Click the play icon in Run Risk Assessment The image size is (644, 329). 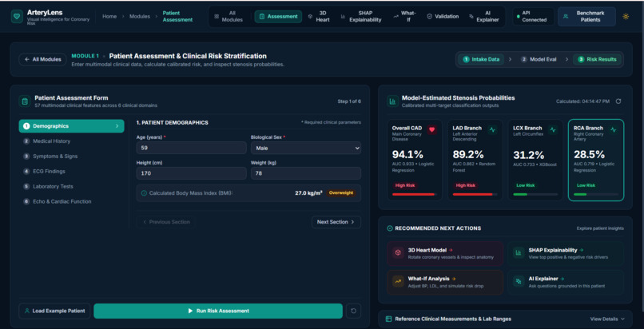(190, 311)
